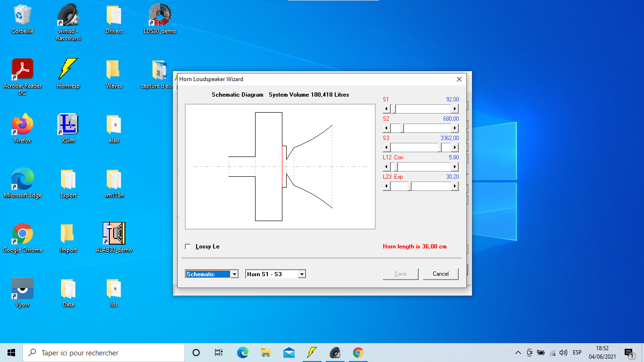
Task: Select the Vysor desktop shortcut
Action: 22,292
